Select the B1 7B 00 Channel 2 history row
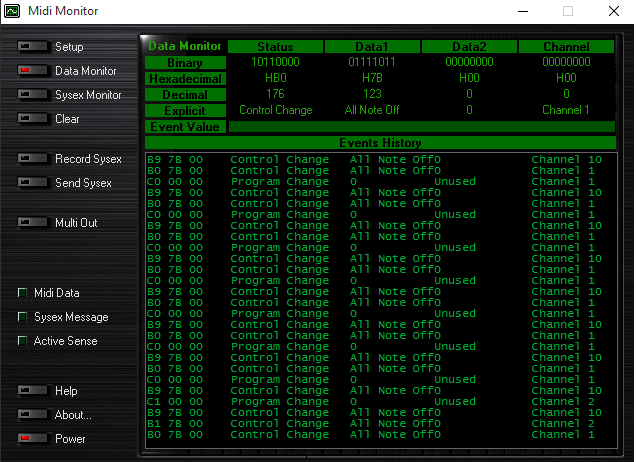 [x=381, y=423]
